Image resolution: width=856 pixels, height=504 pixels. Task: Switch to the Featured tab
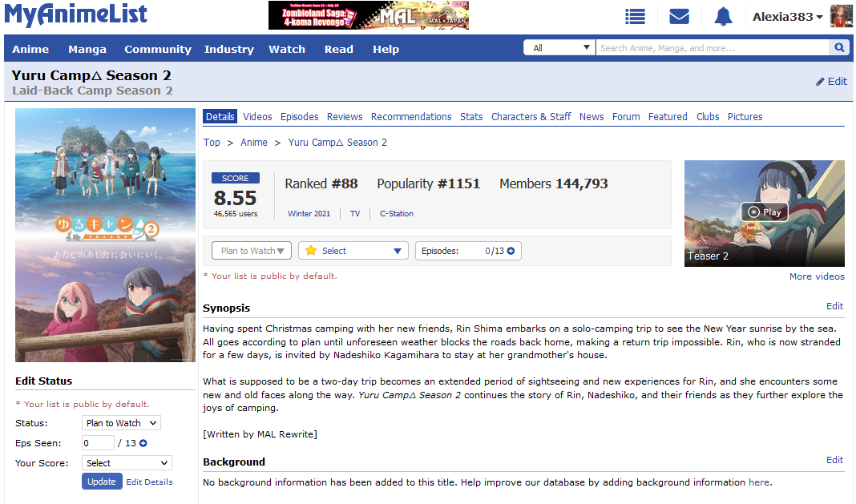668,116
